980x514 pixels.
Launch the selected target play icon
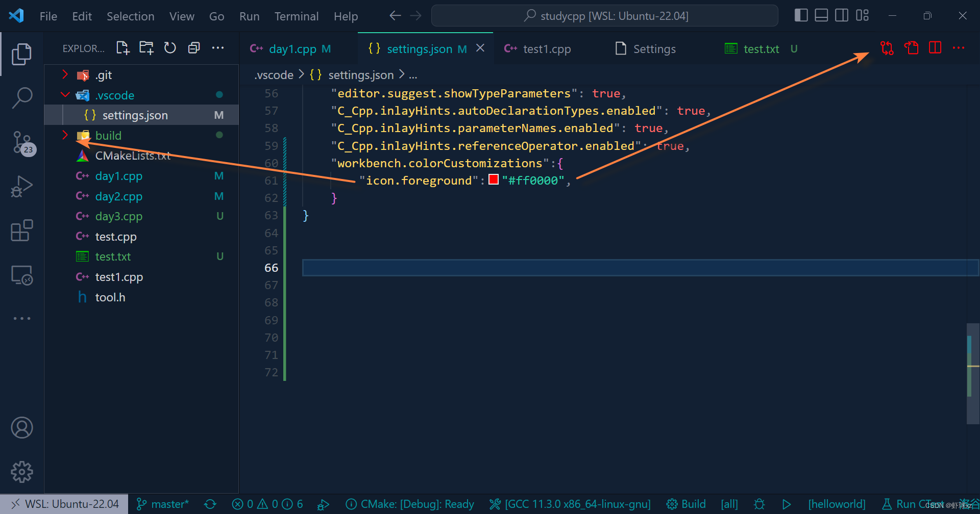pos(787,504)
